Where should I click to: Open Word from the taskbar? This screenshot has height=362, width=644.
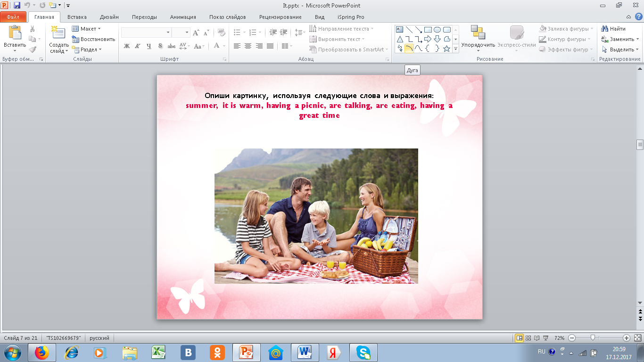click(305, 353)
